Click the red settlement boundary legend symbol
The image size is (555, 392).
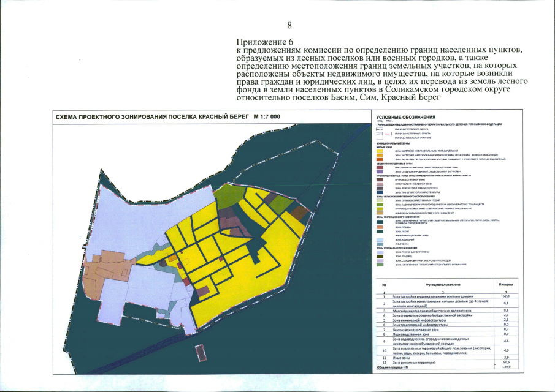[388, 134]
